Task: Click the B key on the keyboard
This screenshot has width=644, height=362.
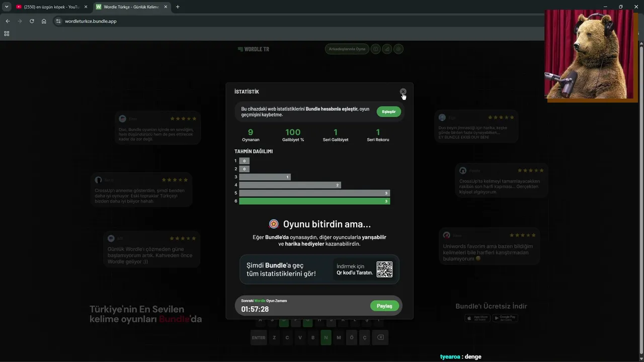Action: pos(313,337)
